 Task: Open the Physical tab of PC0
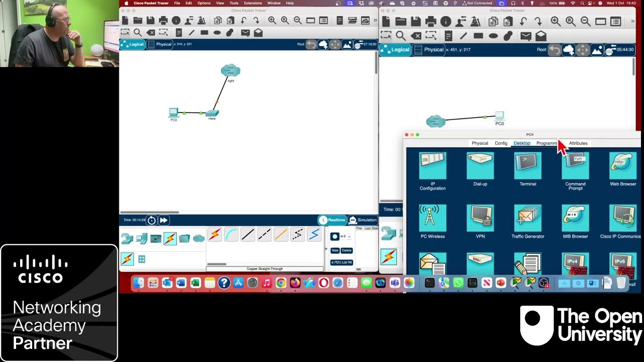479,143
